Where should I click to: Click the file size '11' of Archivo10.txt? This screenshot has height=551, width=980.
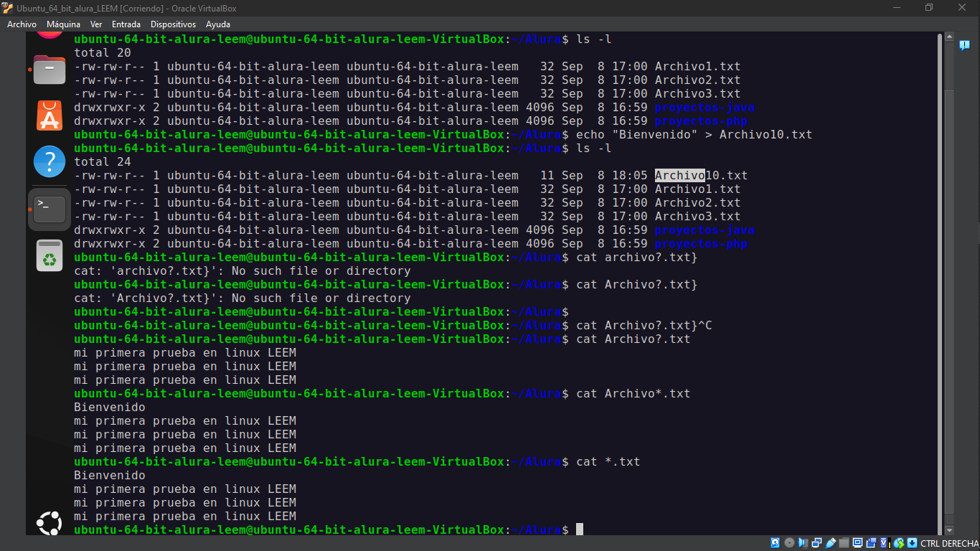point(547,175)
